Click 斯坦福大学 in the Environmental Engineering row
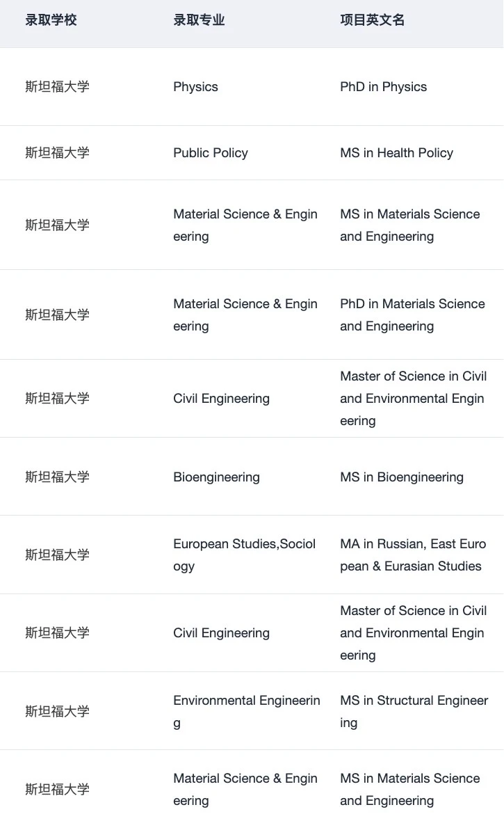The height and width of the screenshot is (821, 504). point(57,712)
